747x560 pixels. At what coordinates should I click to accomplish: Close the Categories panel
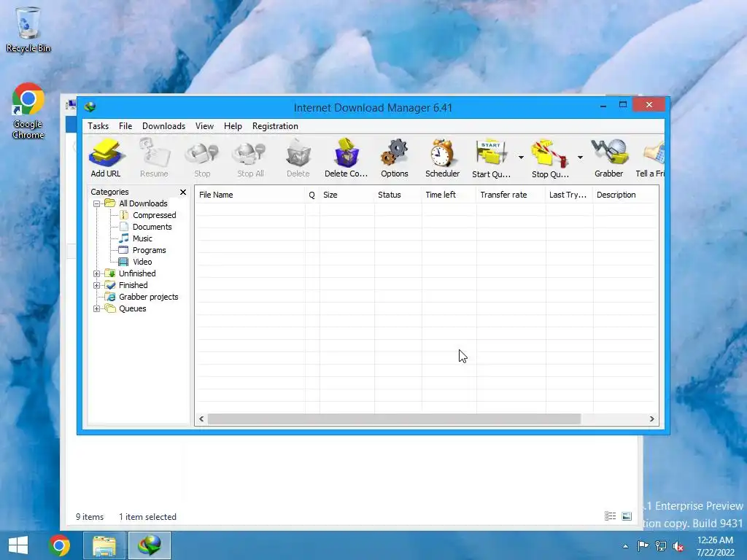[183, 192]
